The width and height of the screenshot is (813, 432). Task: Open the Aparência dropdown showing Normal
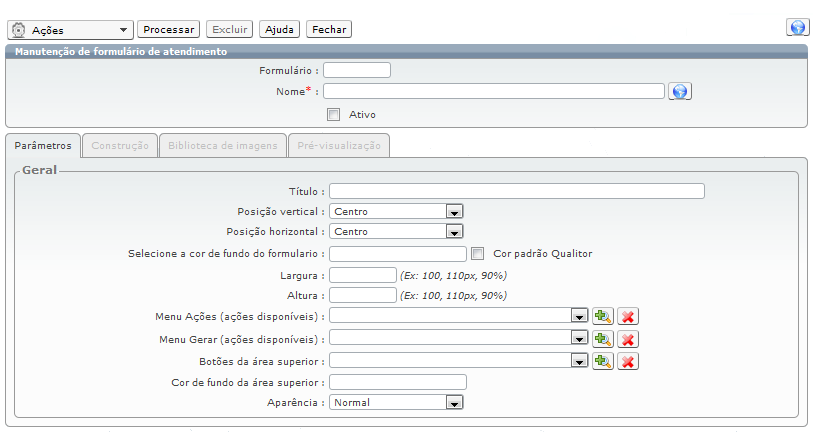pos(396,402)
